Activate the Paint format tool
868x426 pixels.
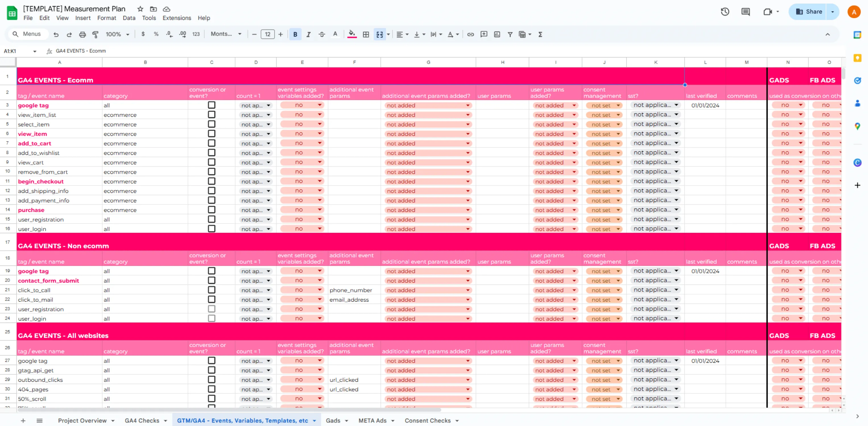(x=95, y=34)
